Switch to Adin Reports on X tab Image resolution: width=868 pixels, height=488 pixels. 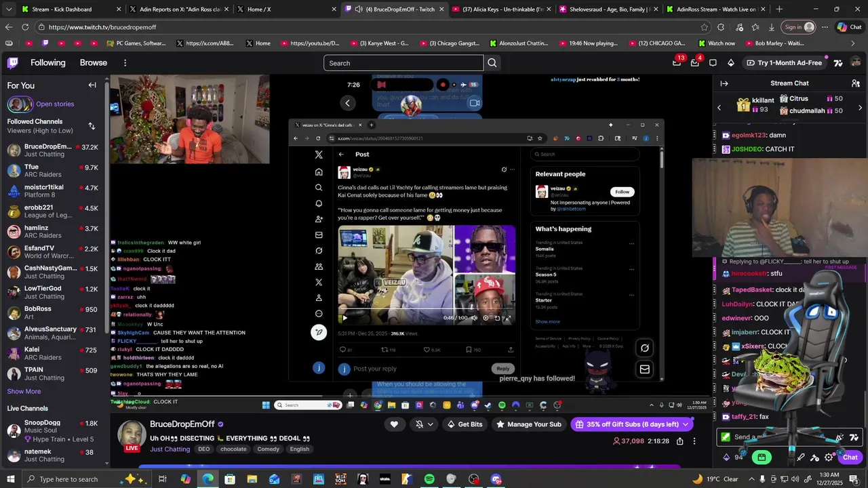tap(180, 9)
